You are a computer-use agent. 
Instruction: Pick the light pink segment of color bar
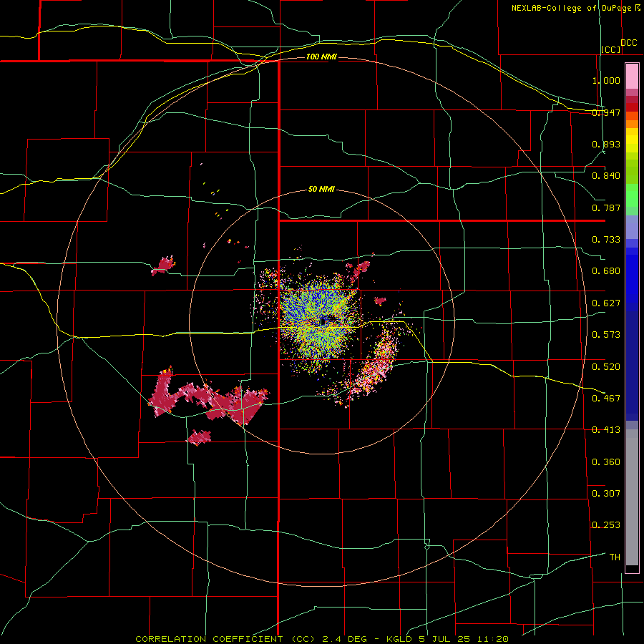coord(632,77)
